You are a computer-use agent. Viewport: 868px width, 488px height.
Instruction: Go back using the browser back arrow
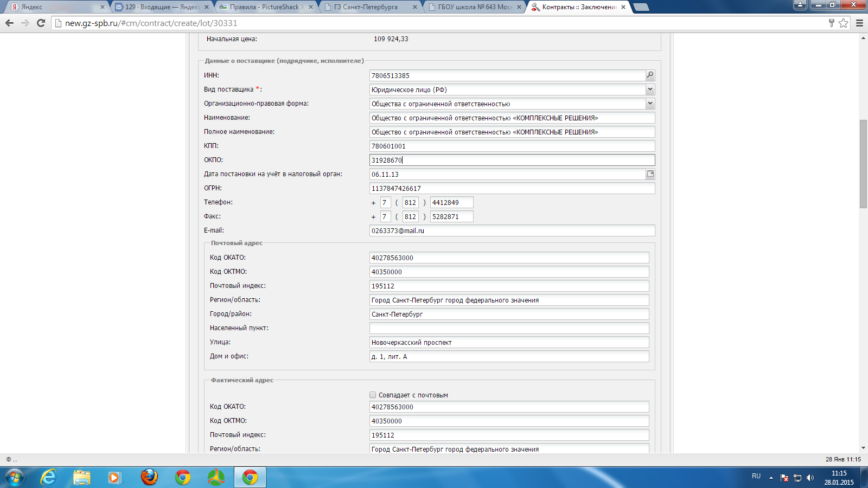pyautogui.click(x=9, y=23)
